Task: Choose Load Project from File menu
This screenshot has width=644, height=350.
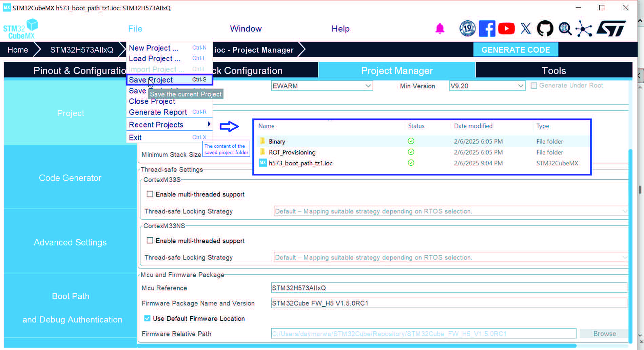Action: 169,58
